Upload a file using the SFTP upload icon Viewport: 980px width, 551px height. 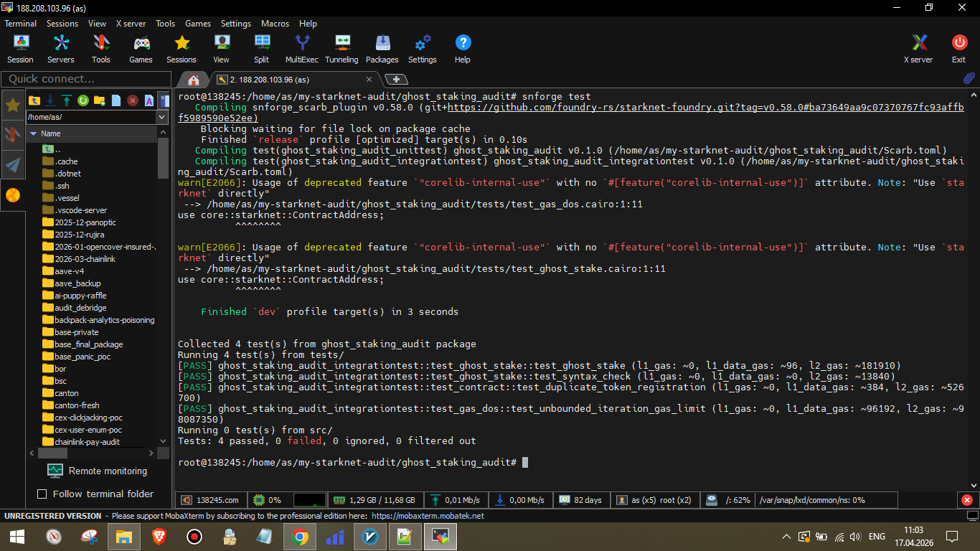click(67, 100)
